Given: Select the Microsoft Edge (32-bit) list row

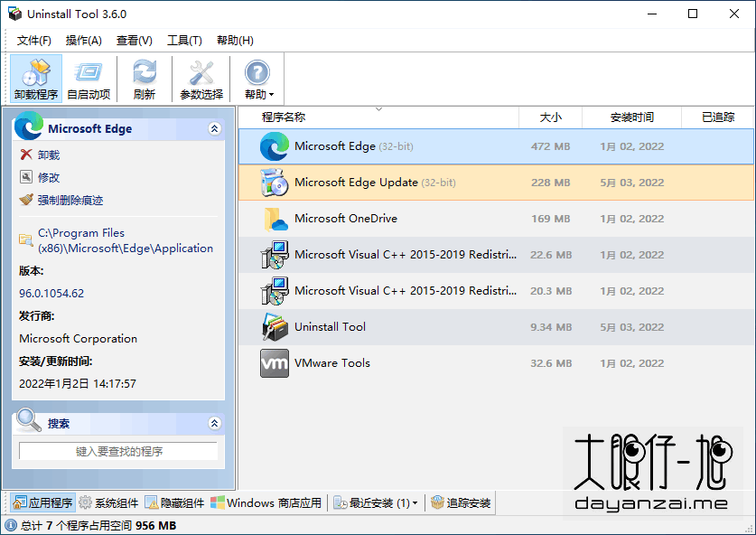Looking at the screenshot, I should pos(496,146).
